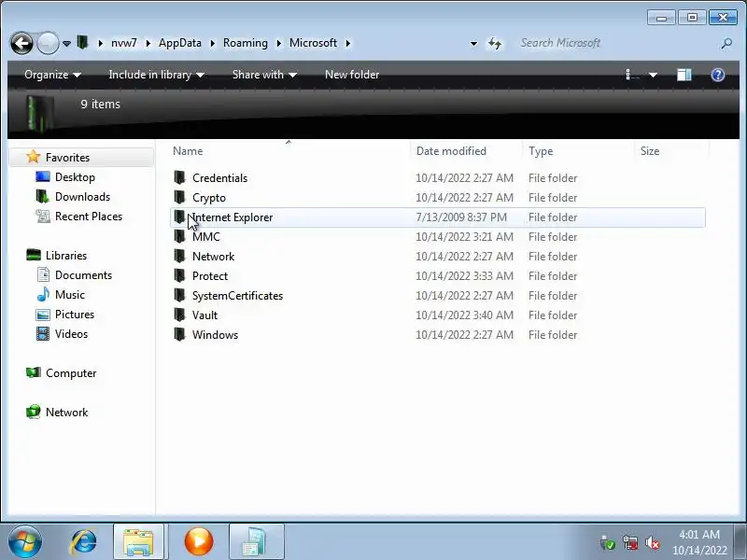The image size is (747, 560).
Task: Select the Windows folder icon
Action: click(x=179, y=335)
